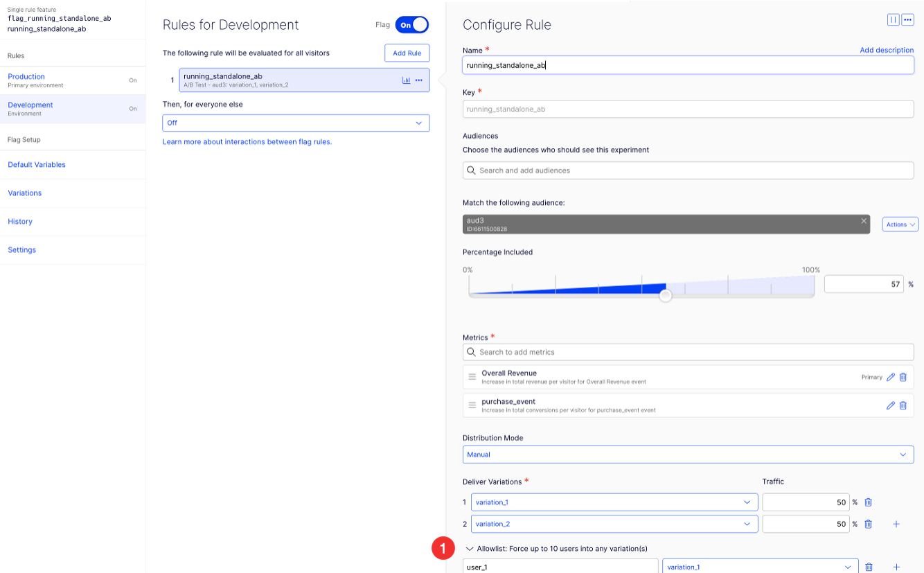The height and width of the screenshot is (573, 924).
Task: Click the Percentage Included slider handle
Action: (666, 296)
